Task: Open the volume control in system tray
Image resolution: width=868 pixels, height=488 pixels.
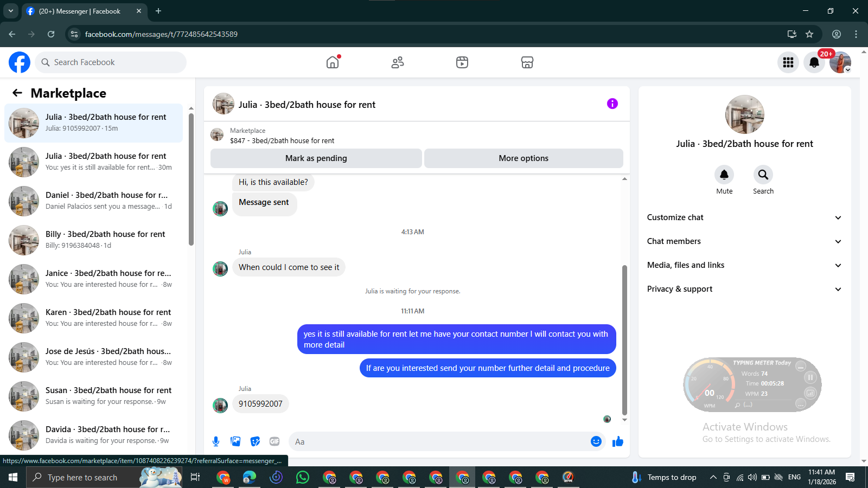Action: click(x=752, y=477)
